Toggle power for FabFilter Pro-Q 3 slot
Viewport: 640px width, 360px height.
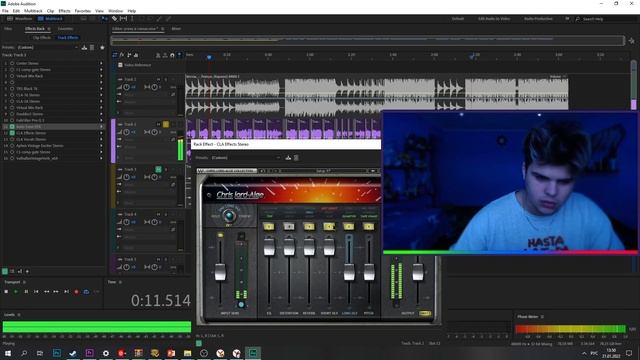(x=12, y=120)
